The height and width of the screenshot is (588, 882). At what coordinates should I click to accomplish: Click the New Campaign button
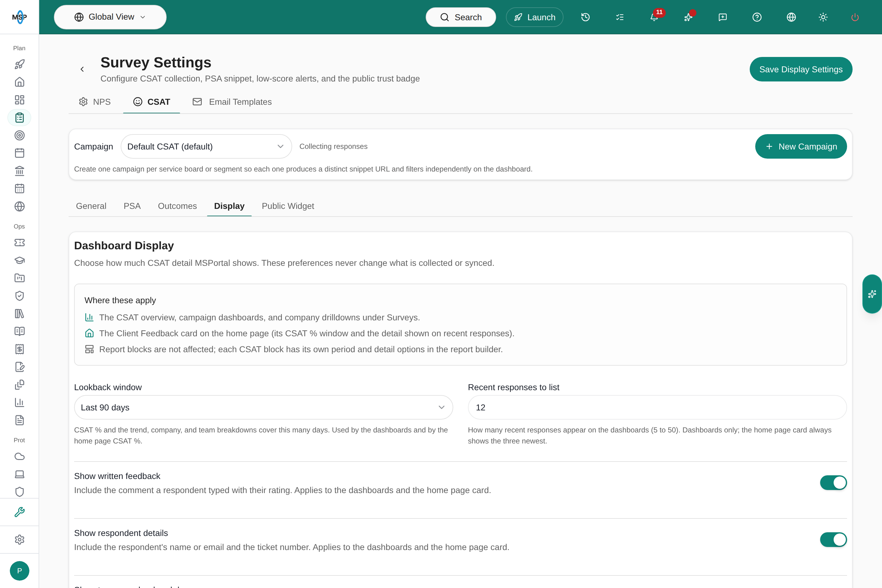pyautogui.click(x=801, y=147)
